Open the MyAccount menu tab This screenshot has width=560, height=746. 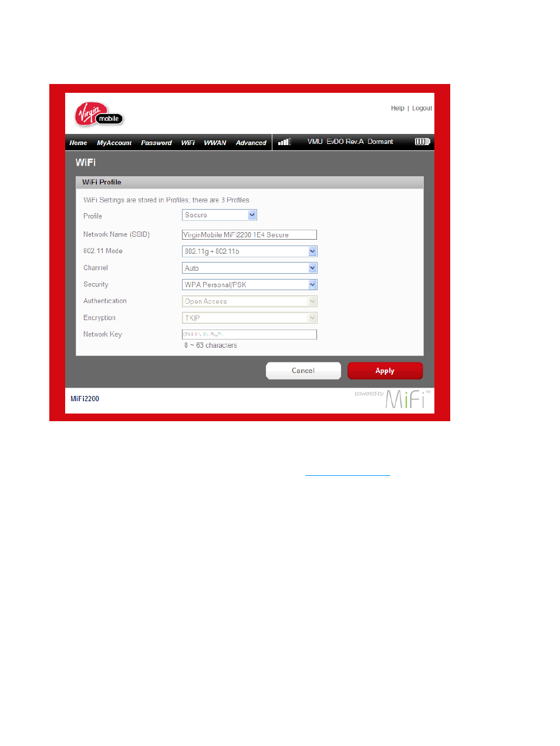coord(114,143)
